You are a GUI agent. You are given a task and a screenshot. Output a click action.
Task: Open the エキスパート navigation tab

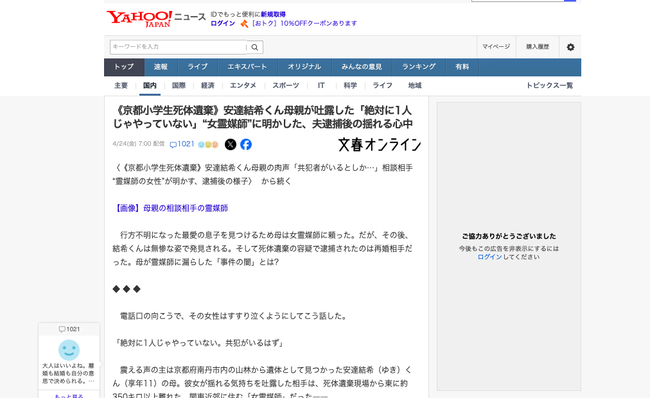point(247,67)
